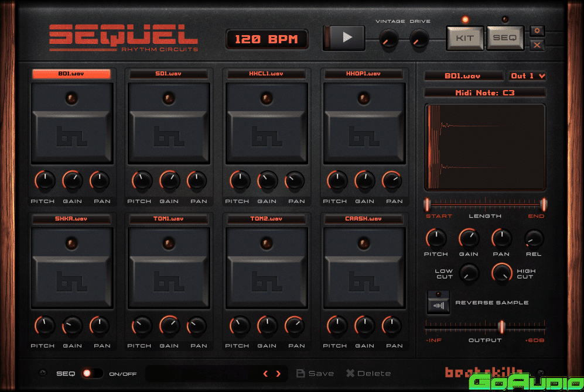Screen dimensions: 584x392
Task: Click the Delete preset button
Action: pyautogui.click(x=368, y=373)
